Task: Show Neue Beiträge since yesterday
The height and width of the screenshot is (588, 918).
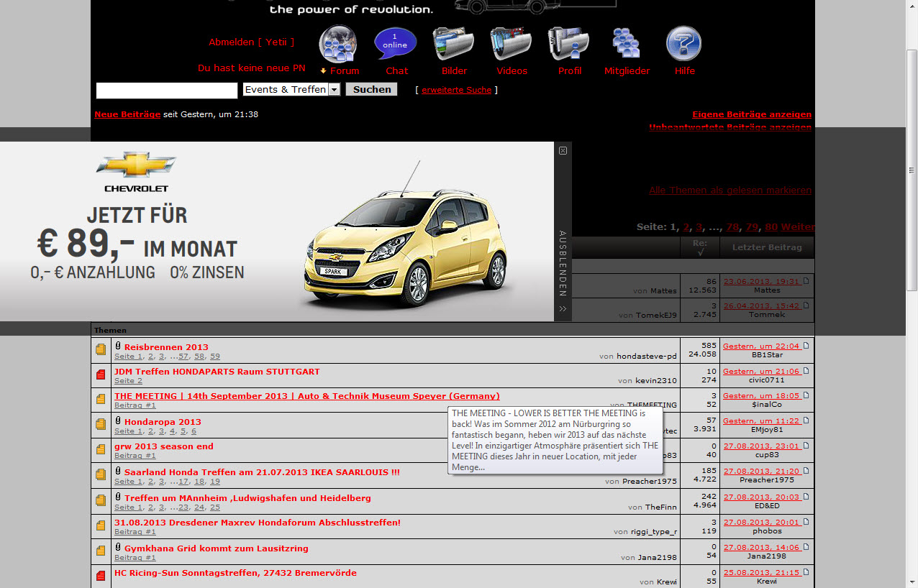Action: tap(127, 114)
